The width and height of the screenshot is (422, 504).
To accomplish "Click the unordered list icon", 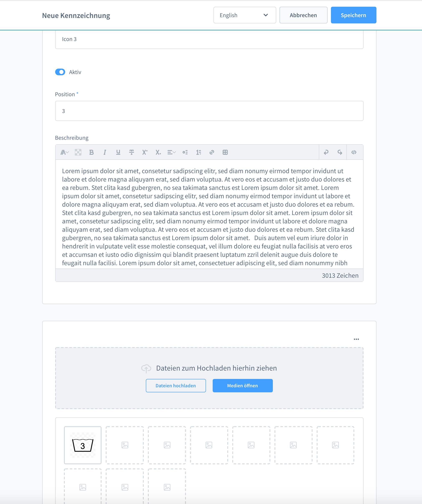I will (x=185, y=152).
